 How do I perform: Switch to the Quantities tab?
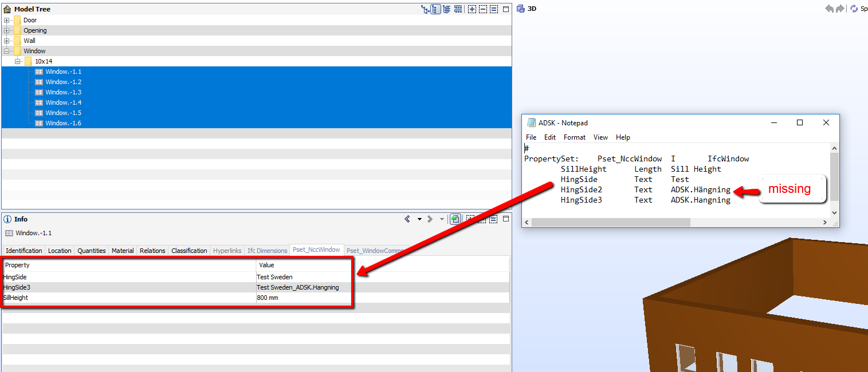click(92, 250)
